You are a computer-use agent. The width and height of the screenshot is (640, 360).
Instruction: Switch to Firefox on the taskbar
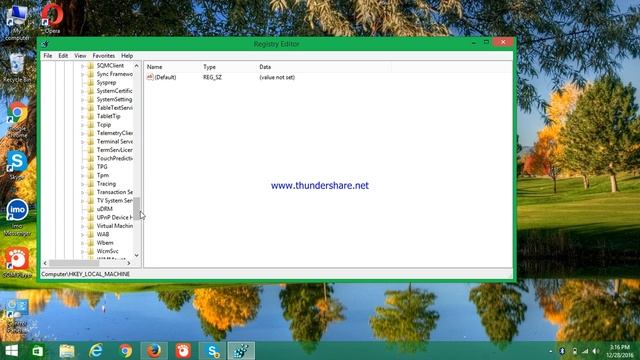[154, 351]
